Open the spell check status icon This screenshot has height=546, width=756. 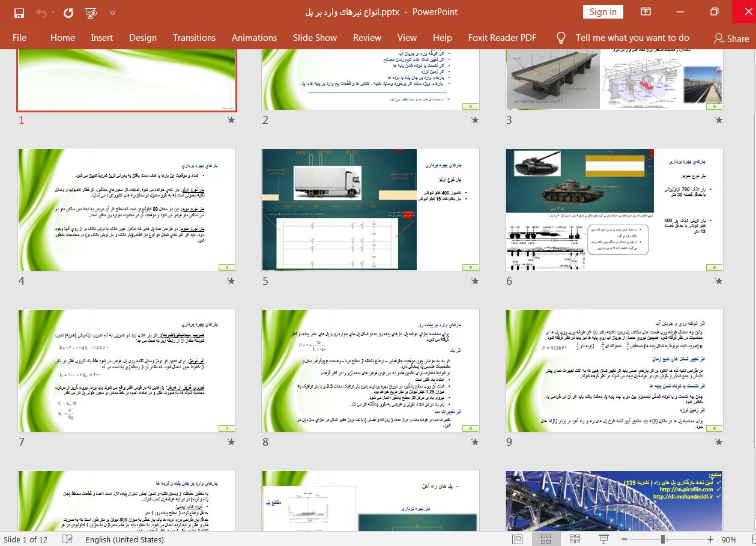[67, 539]
